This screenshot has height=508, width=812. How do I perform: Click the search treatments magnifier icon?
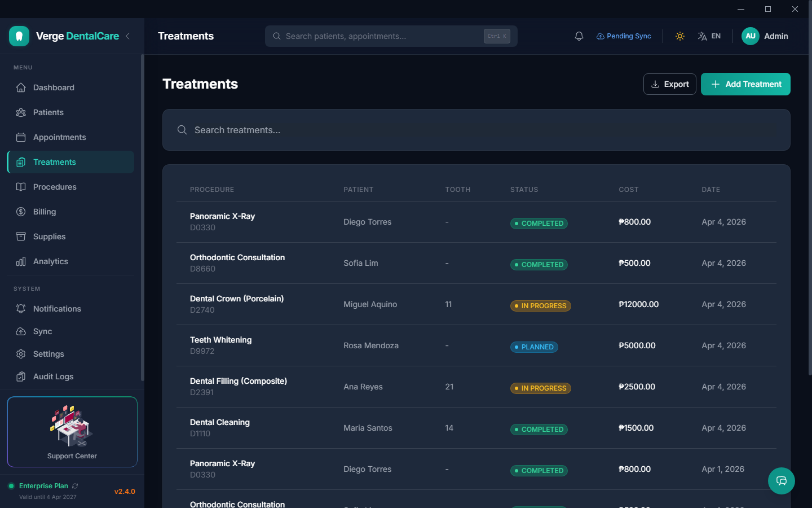182,130
